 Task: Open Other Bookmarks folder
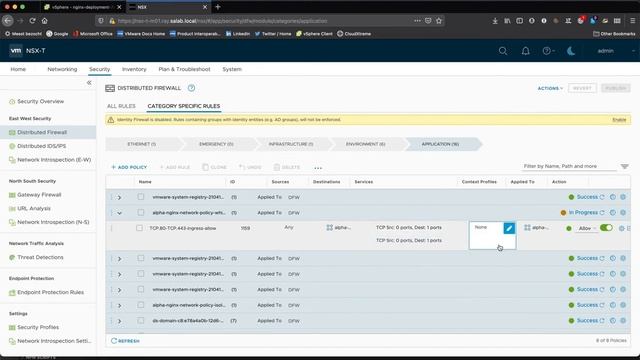click(614, 34)
